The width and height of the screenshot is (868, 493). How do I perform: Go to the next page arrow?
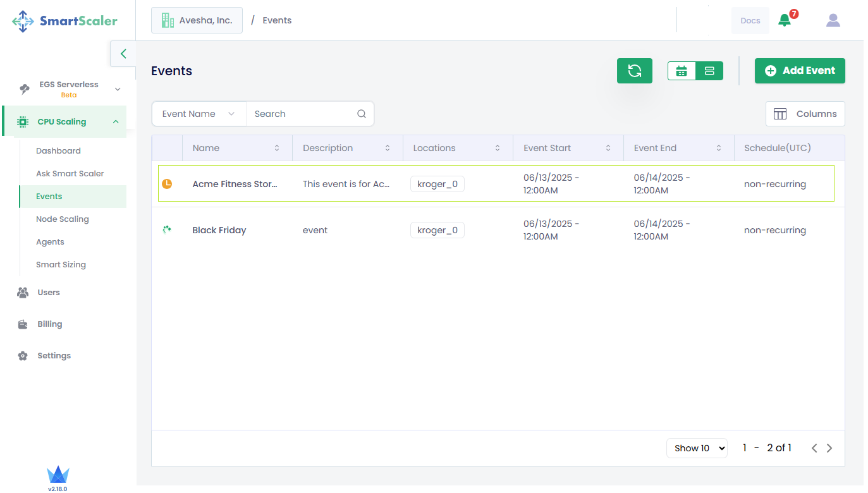point(829,448)
